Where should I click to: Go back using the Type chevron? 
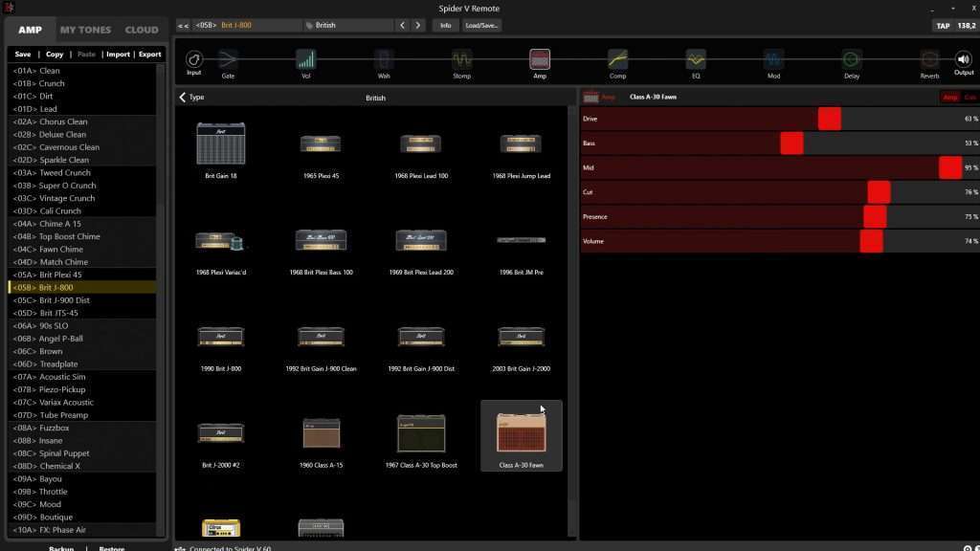pos(183,98)
